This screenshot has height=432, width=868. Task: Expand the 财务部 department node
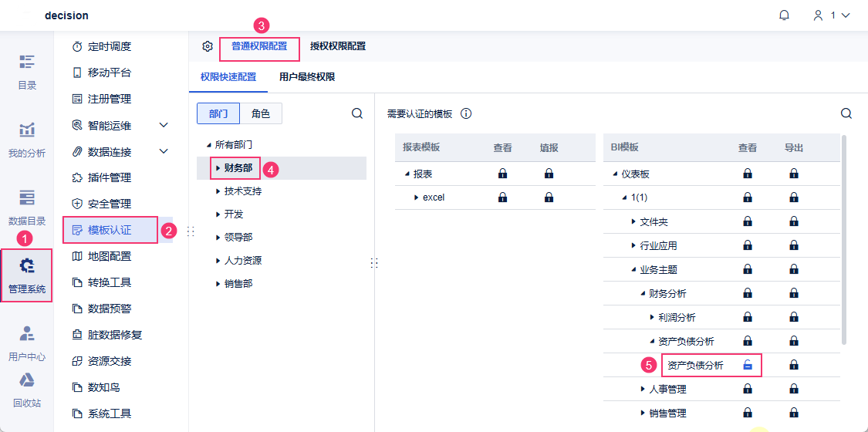click(218, 168)
